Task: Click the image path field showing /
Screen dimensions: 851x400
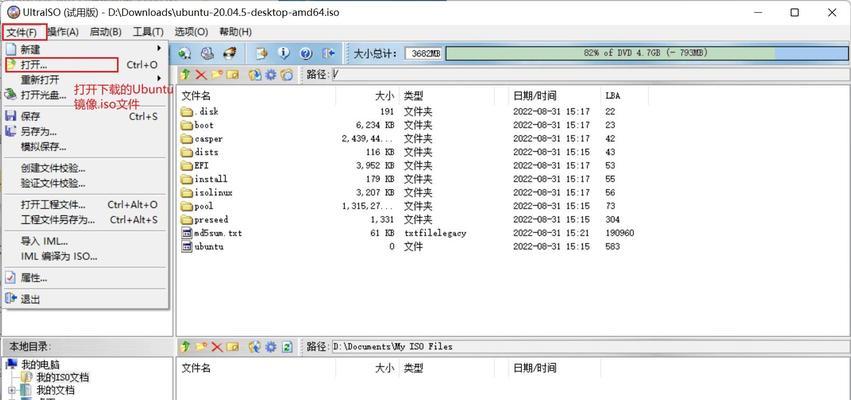Action: (590, 75)
